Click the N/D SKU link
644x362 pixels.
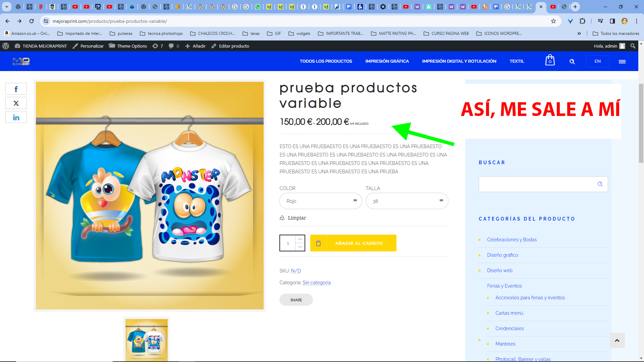click(296, 271)
